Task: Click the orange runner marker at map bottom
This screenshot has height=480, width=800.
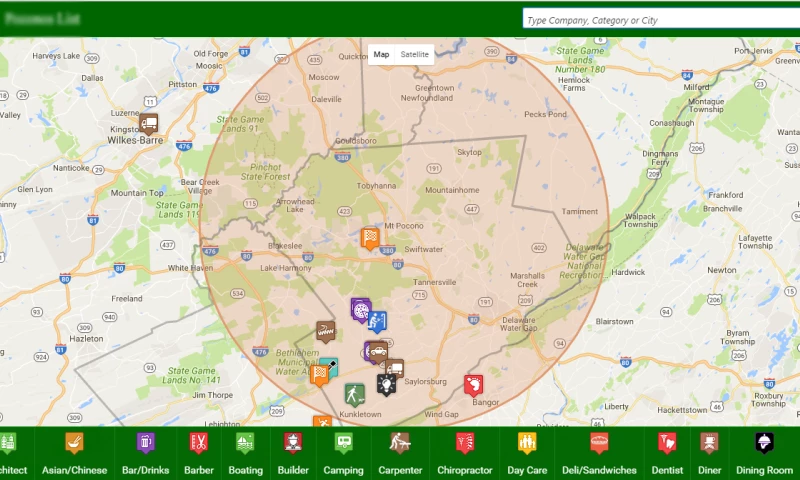Action: (x=322, y=421)
